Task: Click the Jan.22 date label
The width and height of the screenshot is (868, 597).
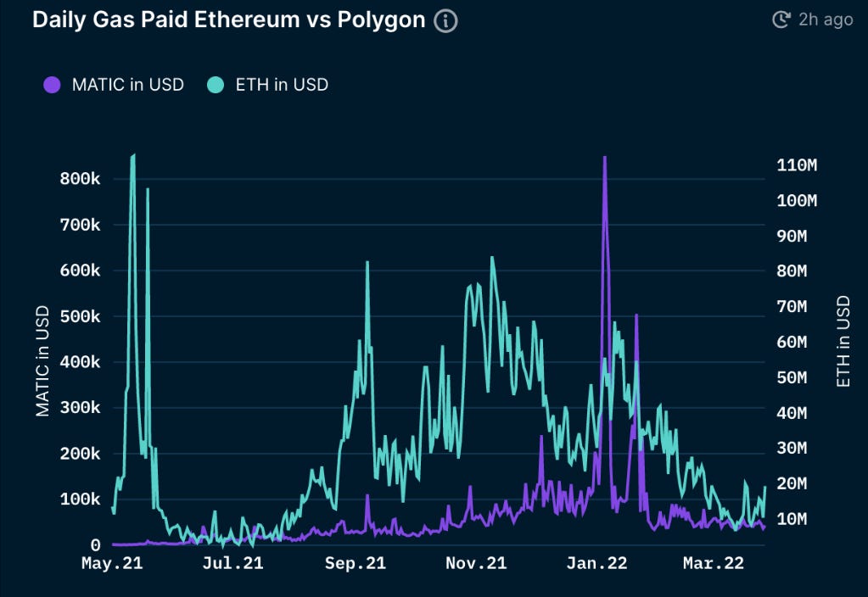Action: point(596,563)
